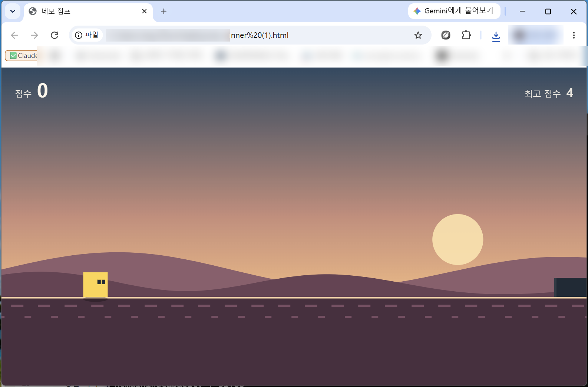The height and width of the screenshot is (387, 588).
Task: Bookmark this page with the star icon
Action: pos(418,35)
